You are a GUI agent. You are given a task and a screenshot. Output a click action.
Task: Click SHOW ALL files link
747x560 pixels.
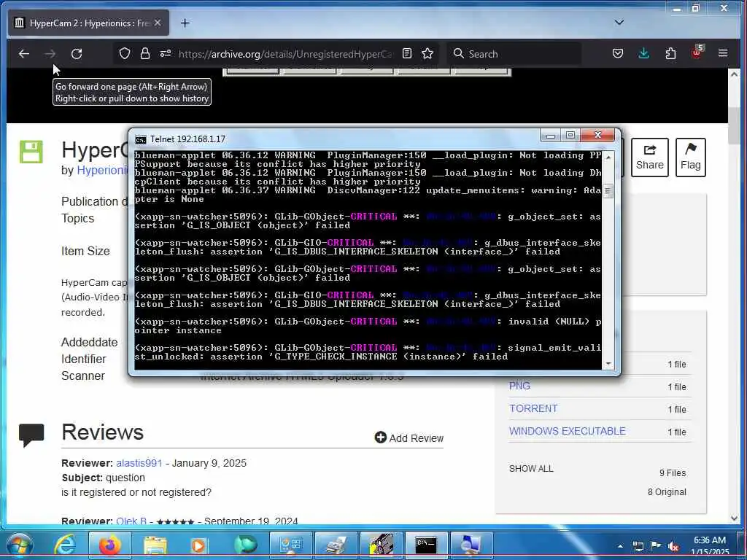point(531,469)
